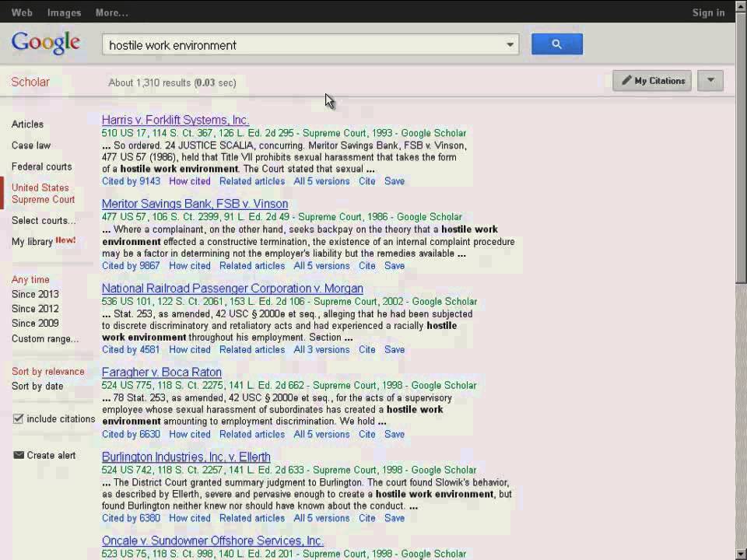The height and width of the screenshot is (560, 747).
Task: Filter results Since 2012
Action: tap(35, 309)
